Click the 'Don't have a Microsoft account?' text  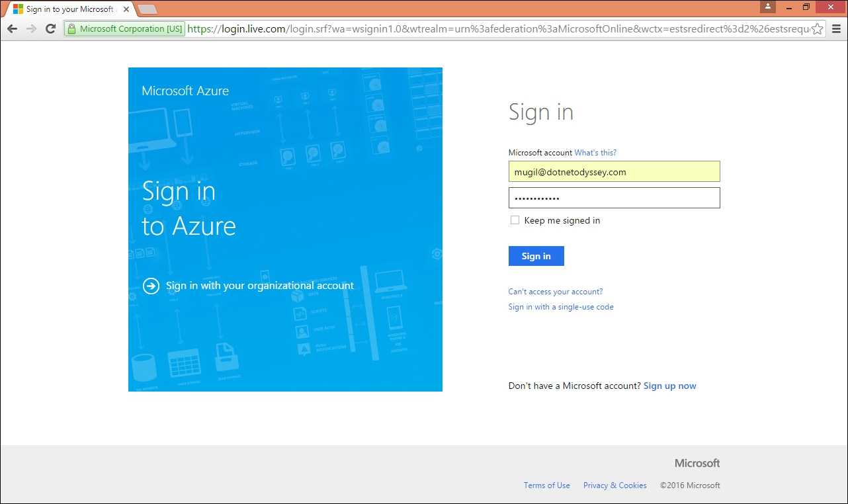point(575,386)
